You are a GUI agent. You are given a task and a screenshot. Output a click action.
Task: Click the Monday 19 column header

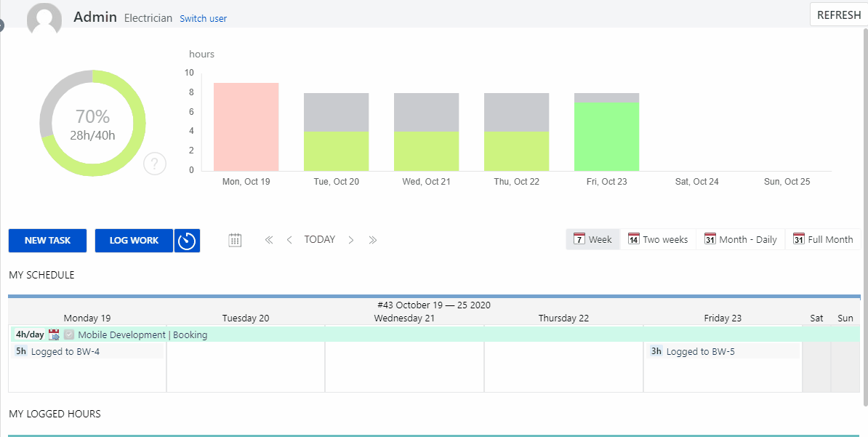pos(87,318)
